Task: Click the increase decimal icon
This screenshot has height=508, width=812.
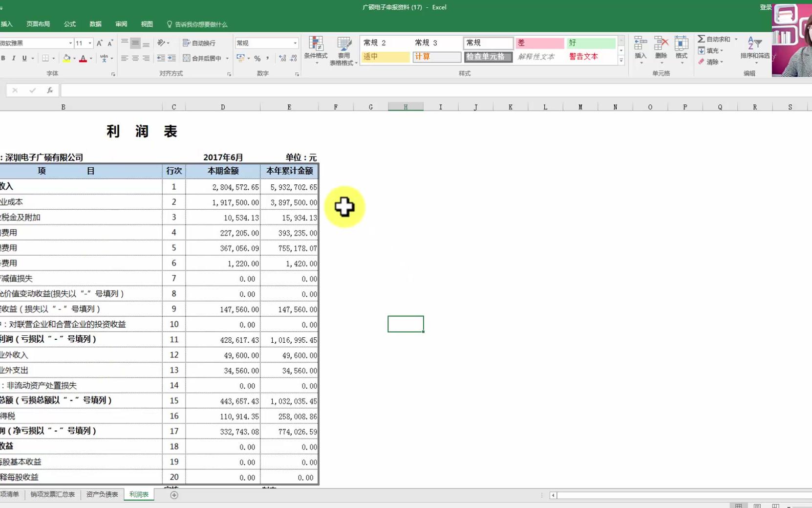Action: pyautogui.click(x=282, y=58)
